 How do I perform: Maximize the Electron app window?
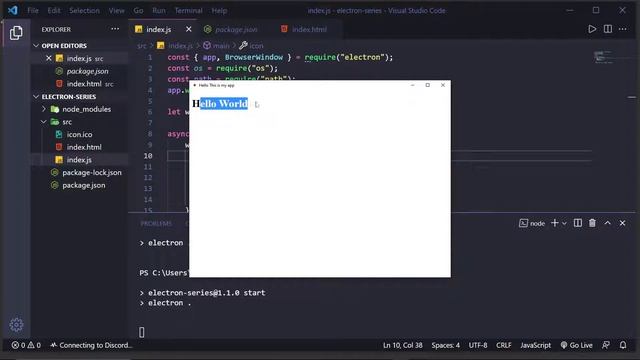(x=427, y=85)
